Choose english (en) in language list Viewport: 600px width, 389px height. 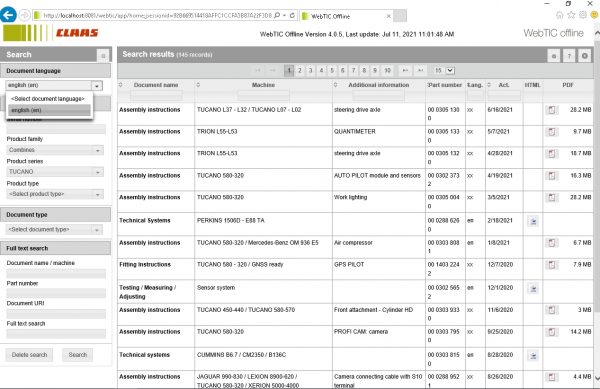49,110
